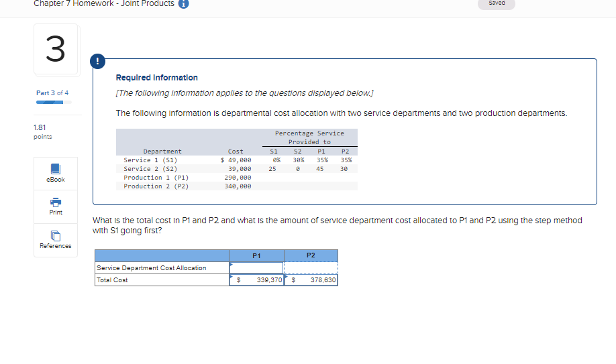Click the Required Information heading
The image size is (616, 364).
pos(157,78)
